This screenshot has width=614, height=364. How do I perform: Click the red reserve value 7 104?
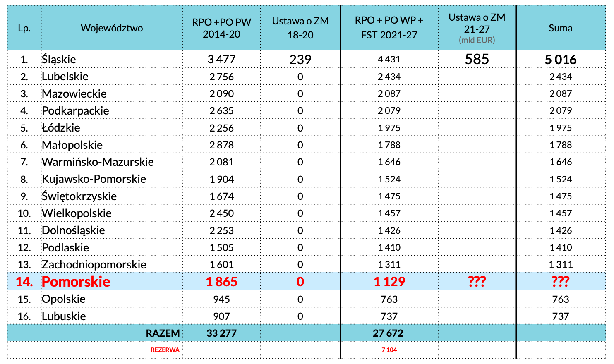[x=389, y=350]
